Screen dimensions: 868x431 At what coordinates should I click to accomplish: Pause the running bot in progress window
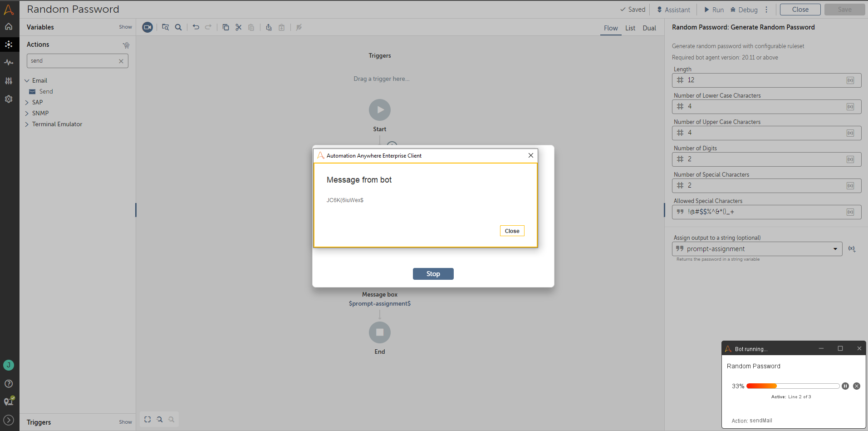[845, 386]
